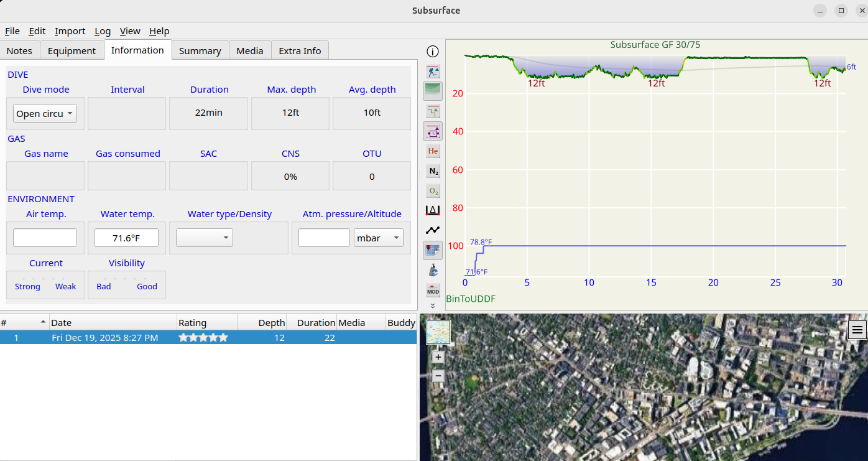The height and width of the screenshot is (461, 868).
Task: Open the dive profile info panel (i icon)
Action: [x=433, y=52]
